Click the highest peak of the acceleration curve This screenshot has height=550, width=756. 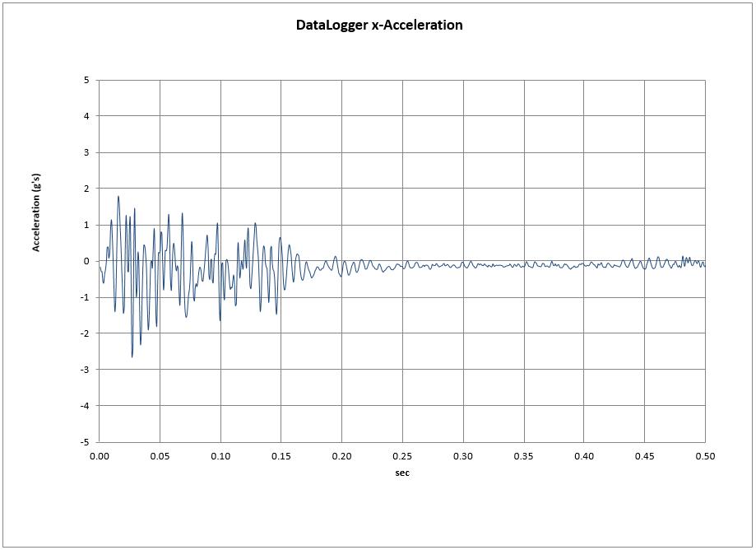point(118,197)
